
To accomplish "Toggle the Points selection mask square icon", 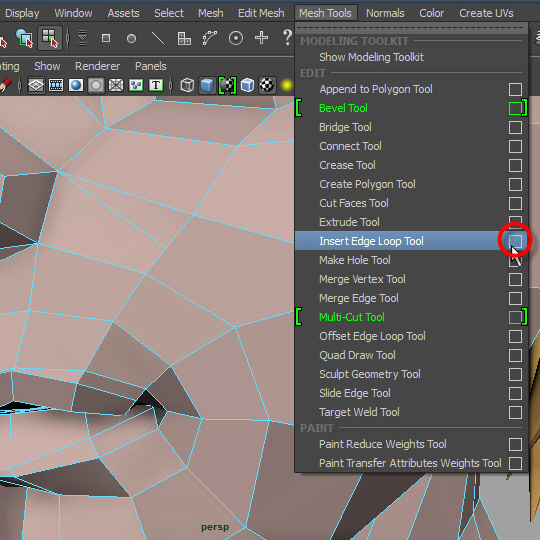I will tap(106, 38).
